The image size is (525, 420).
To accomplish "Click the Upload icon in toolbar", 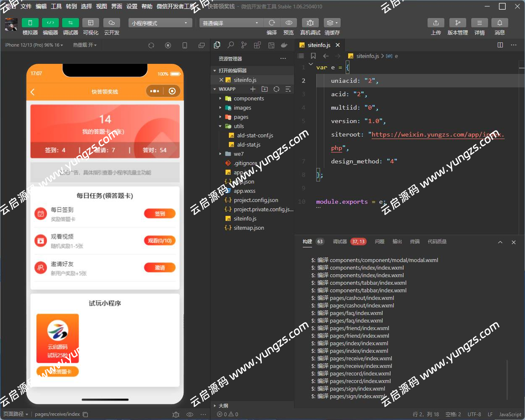I will click(436, 23).
